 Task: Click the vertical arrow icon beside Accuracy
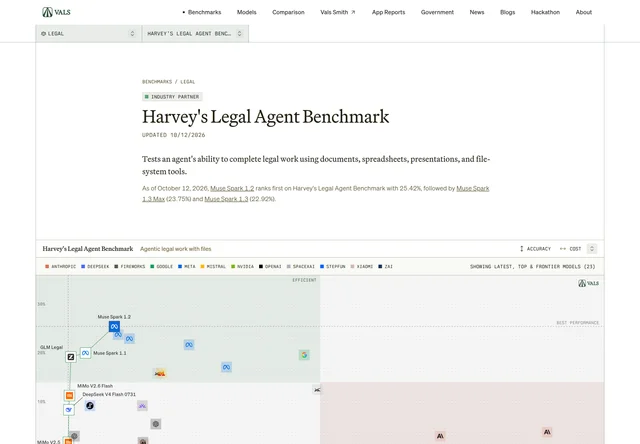(x=521, y=249)
